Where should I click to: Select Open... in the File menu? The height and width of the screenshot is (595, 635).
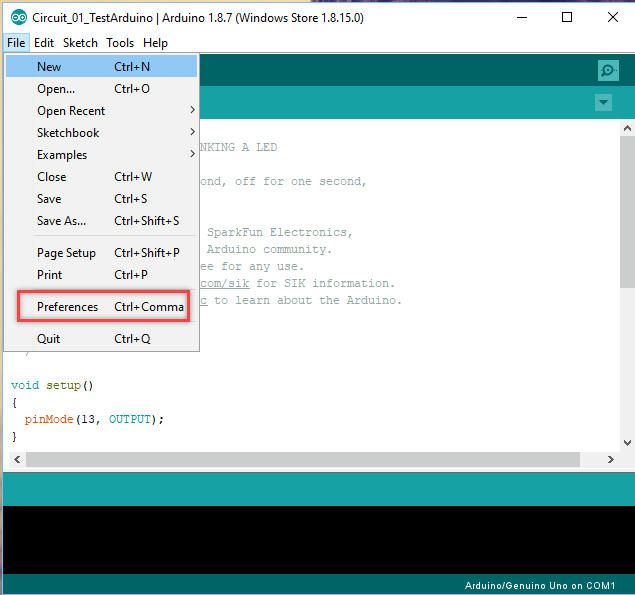click(x=101, y=89)
